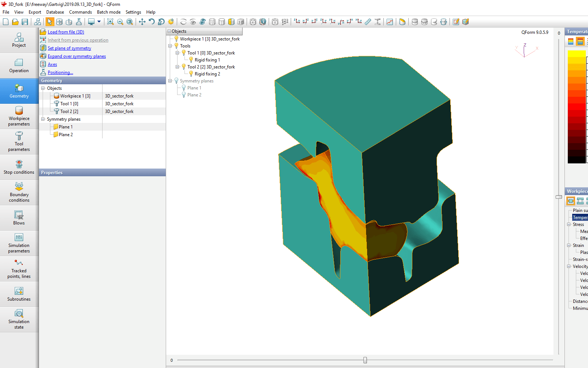The height and width of the screenshot is (368, 588).
Task: Open the Database menu
Action: [x=55, y=12]
